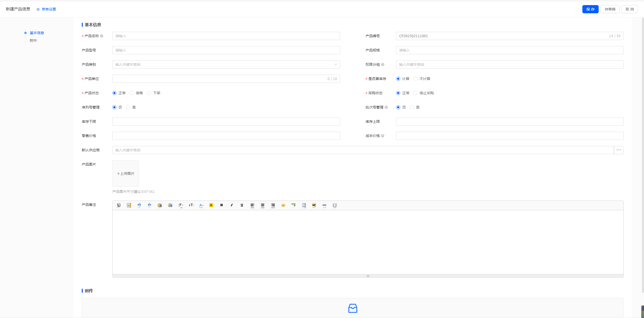Focus the 零售价格 input field
644x318 pixels.
click(226, 136)
